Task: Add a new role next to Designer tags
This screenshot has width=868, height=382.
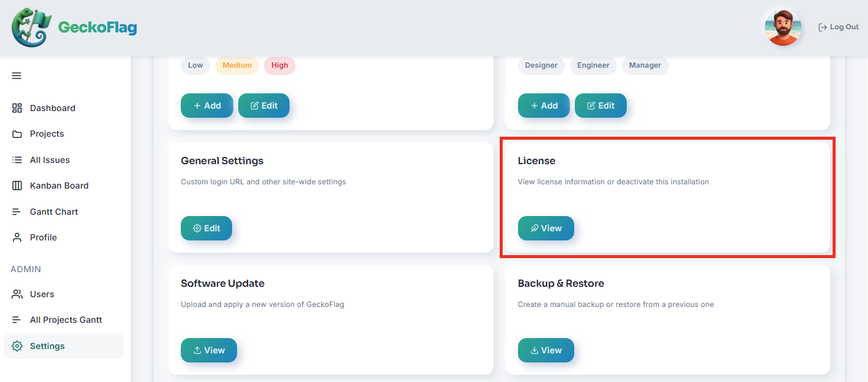Action: 544,106
